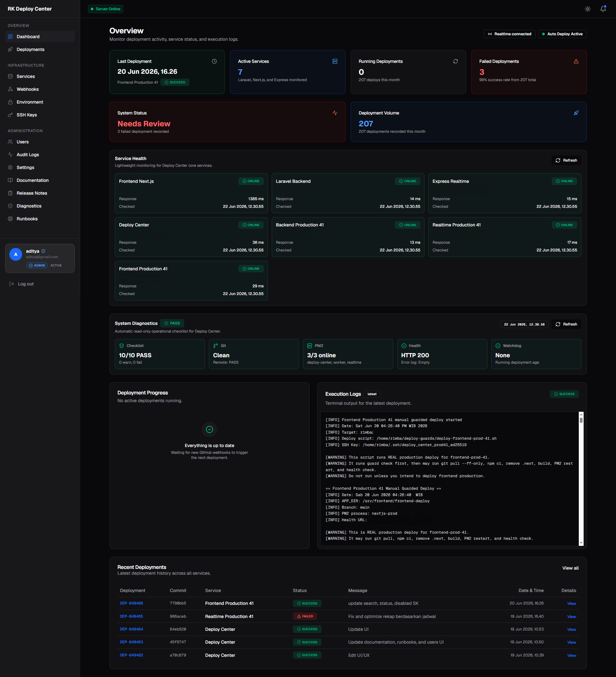This screenshot has height=677, width=616.
Task: Click the execution logs scrollbar thumb
Action: click(x=581, y=420)
